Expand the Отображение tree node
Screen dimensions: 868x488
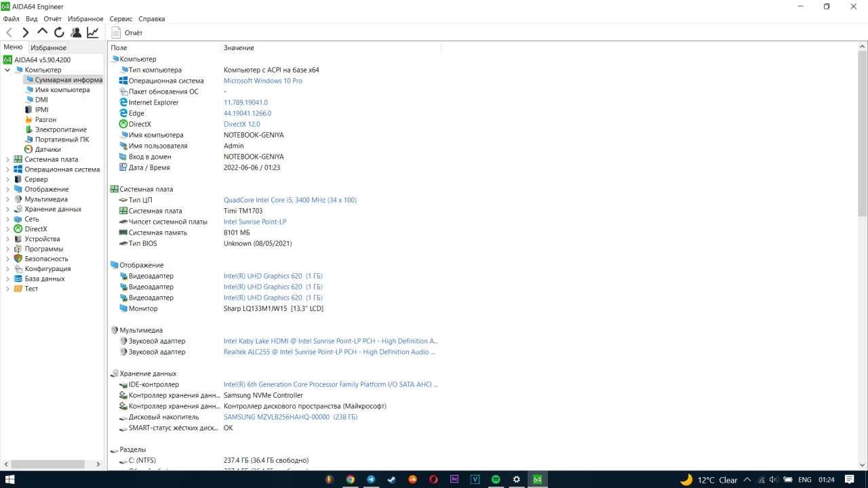pyautogui.click(x=7, y=189)
